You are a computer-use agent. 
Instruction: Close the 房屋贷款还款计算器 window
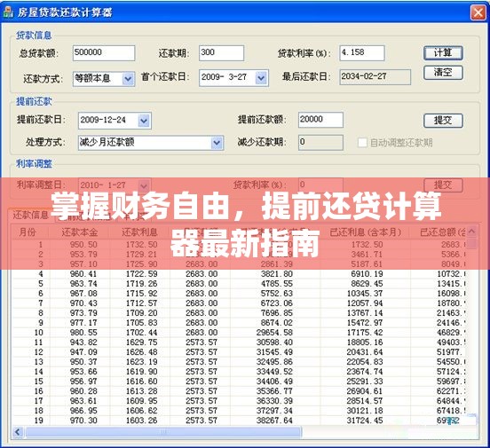pyautogui.click(x=478, y=12)
